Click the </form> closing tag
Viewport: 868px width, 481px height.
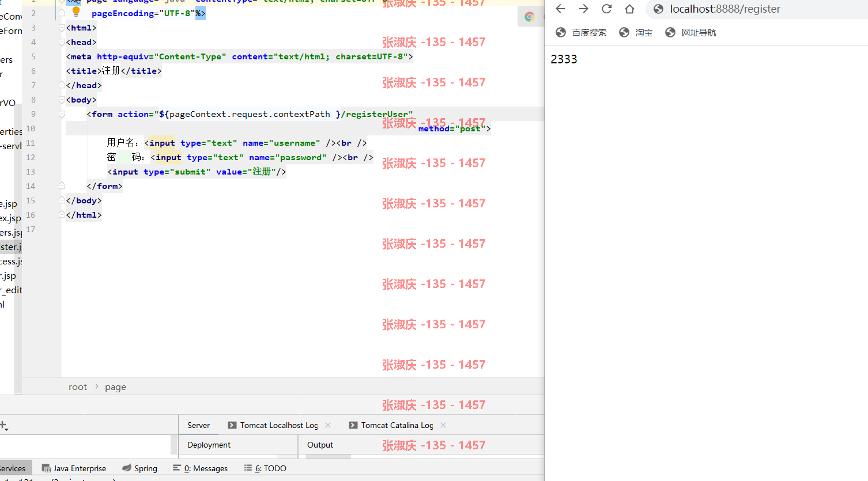pyautogui.click(x=104, y=186)
